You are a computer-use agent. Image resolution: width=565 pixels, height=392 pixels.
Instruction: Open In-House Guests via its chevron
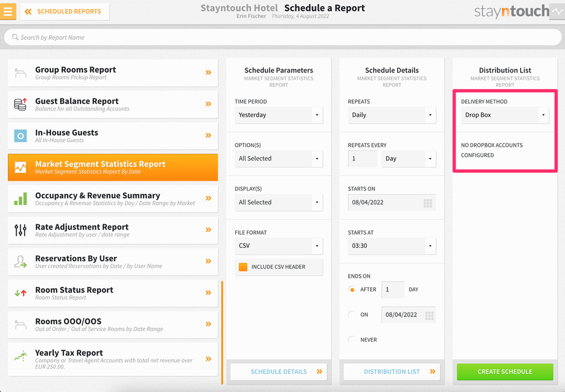point(208,135)
